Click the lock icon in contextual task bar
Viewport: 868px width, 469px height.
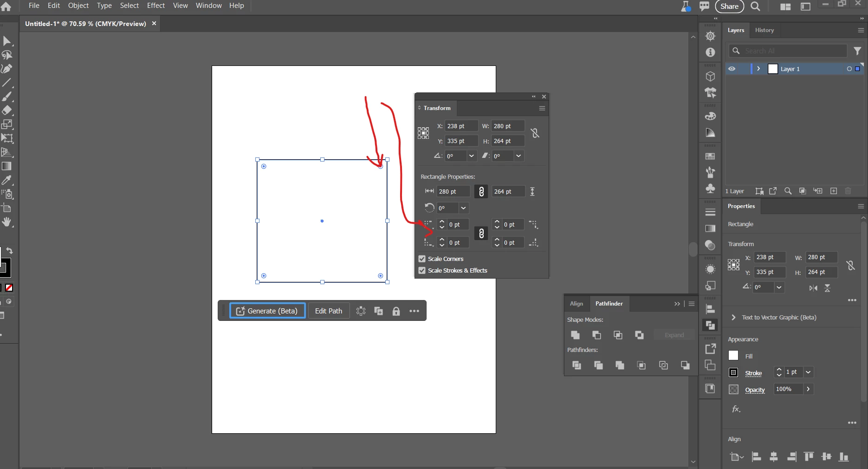(x=396, y=311)
